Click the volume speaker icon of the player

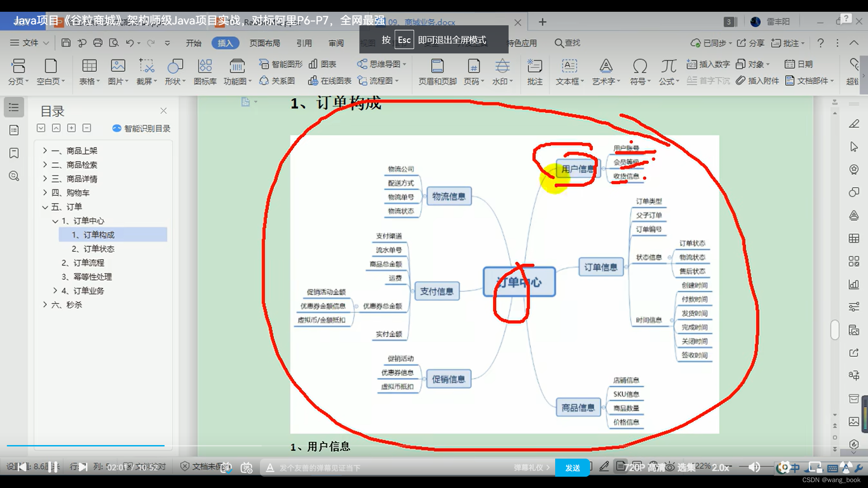click(754, 467)
